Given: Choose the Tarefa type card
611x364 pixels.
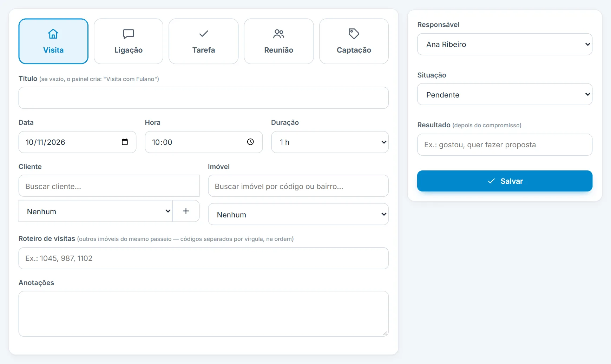Looking at the screenshot, I should tap(204, 41).
